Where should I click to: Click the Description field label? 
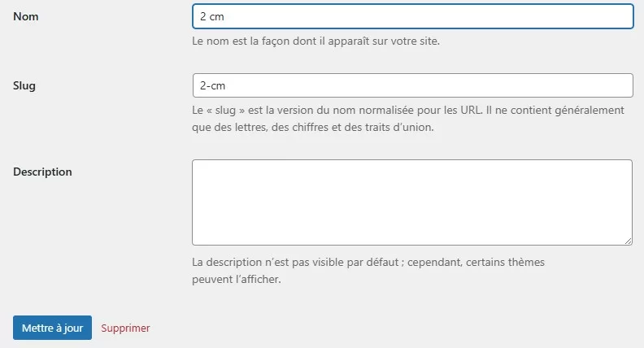tap(42, 172)
